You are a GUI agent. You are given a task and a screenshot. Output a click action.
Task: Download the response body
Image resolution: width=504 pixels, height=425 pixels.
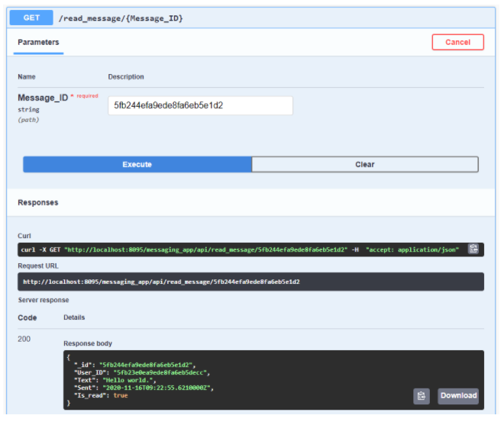458,395
